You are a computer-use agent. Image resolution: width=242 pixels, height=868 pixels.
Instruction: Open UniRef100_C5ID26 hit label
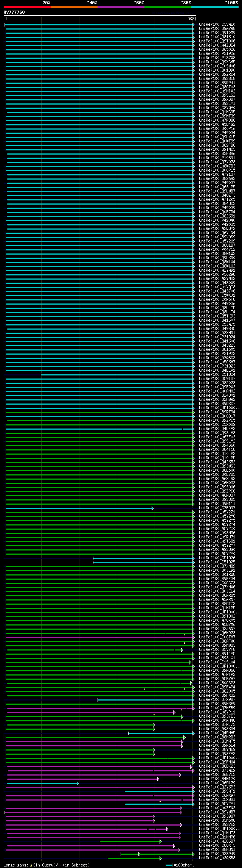(x=217, y=558)
